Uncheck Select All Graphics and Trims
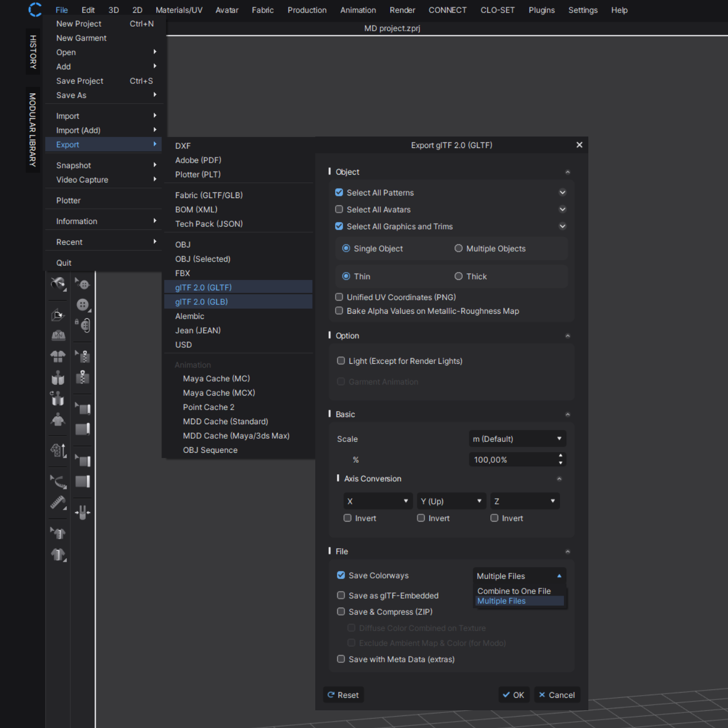 click(339, 226)
